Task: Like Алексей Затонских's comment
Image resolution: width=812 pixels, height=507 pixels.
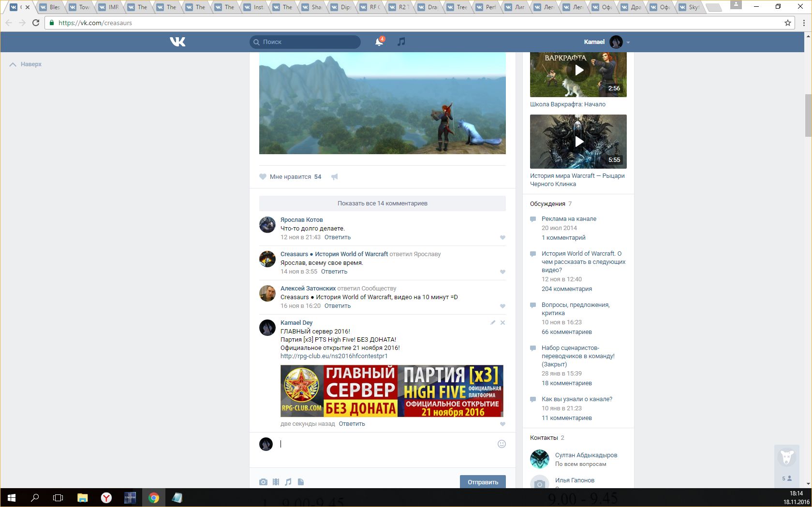Action: [x=502, y=306]
